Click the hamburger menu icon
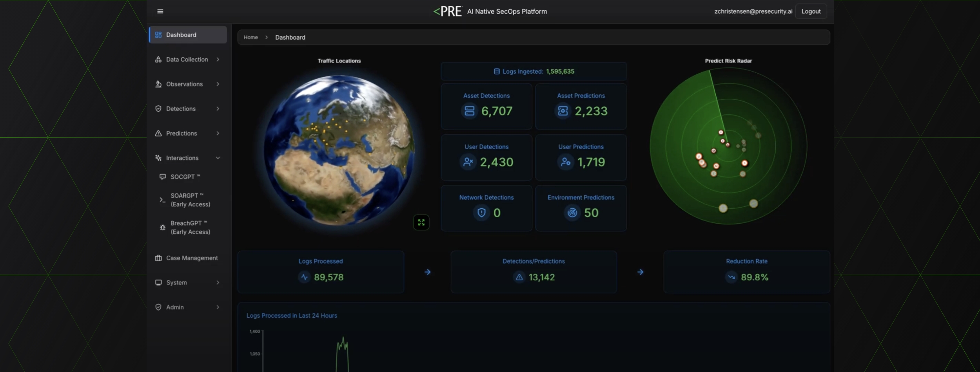Screen dimensions: 980x372 (160, 11)
